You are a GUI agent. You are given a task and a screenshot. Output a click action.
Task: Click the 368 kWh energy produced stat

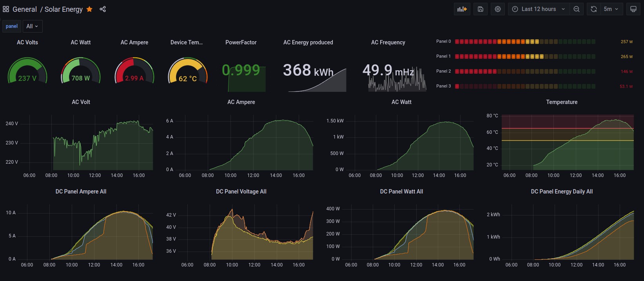click(308, 71)
